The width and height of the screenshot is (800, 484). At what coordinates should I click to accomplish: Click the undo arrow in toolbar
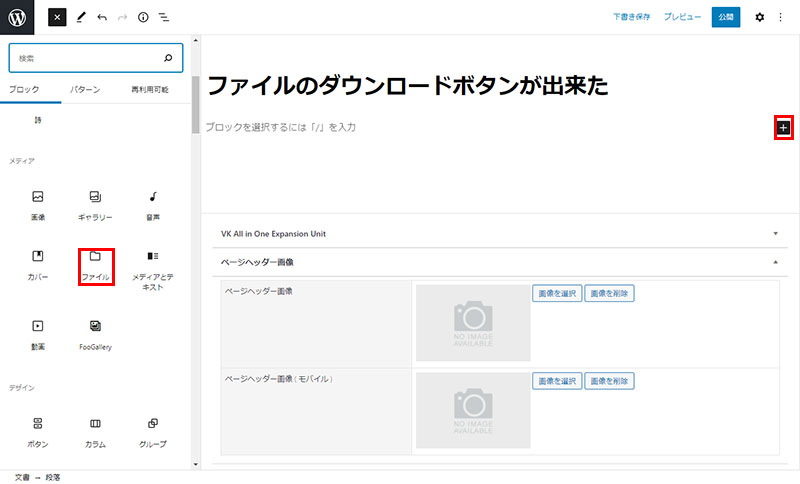pos(101,17)
